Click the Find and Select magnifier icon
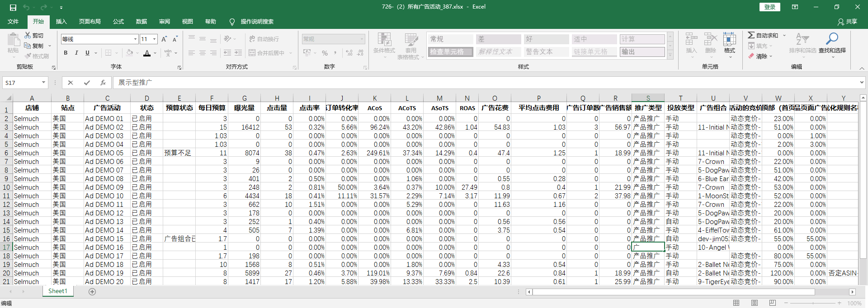 coord(832,39)
